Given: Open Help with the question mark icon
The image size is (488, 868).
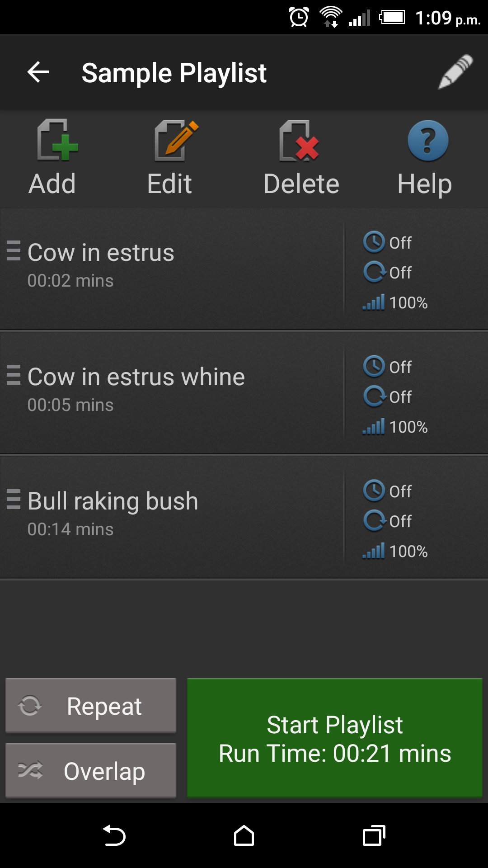Looking at the screenshot, I should point(428,141).
